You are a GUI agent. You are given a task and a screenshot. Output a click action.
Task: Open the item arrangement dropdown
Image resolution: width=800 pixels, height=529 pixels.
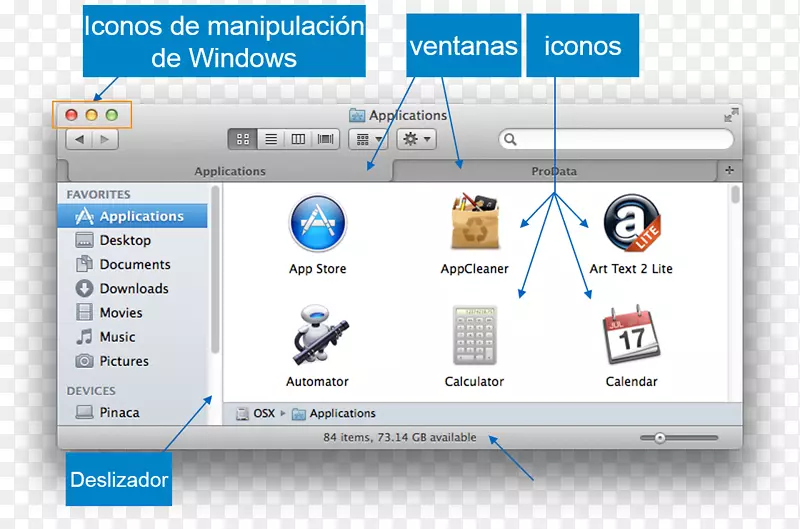[x=368, y=139]
